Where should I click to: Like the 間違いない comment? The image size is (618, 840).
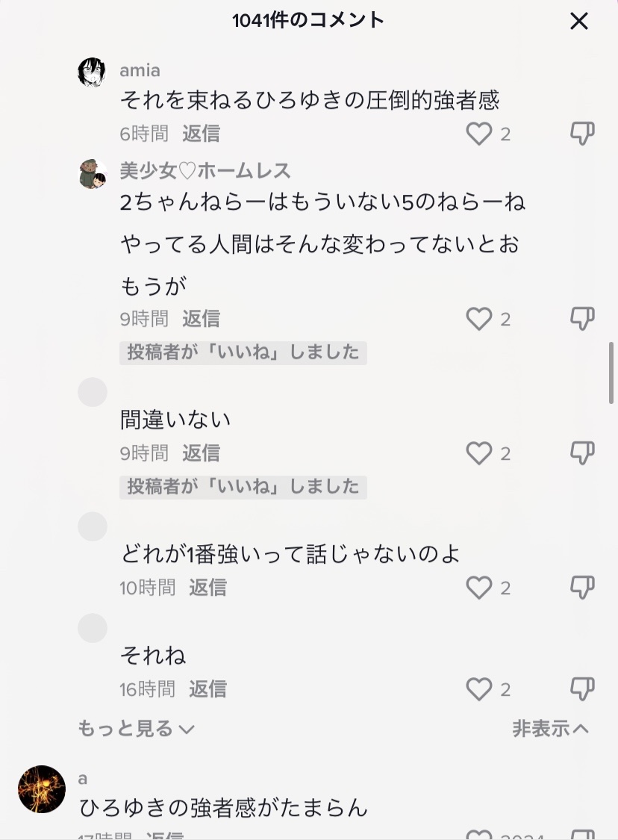478,453
